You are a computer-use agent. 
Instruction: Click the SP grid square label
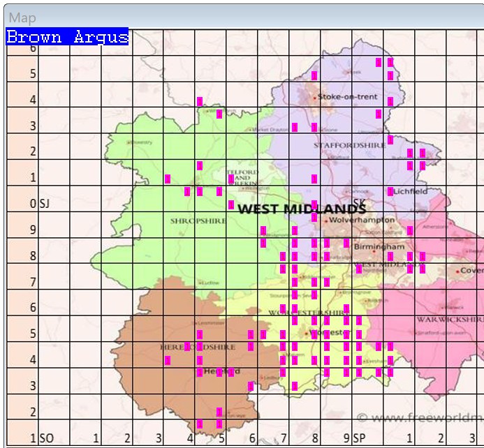(359, 438)
